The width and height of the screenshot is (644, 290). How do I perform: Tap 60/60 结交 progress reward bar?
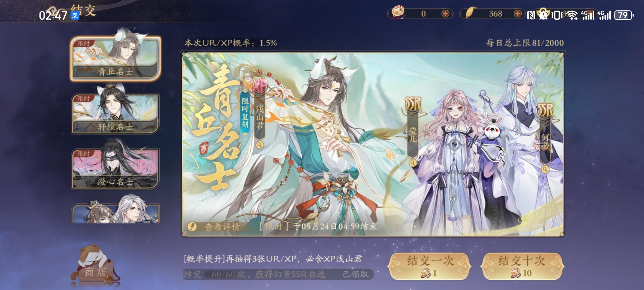tap(278, 274)
